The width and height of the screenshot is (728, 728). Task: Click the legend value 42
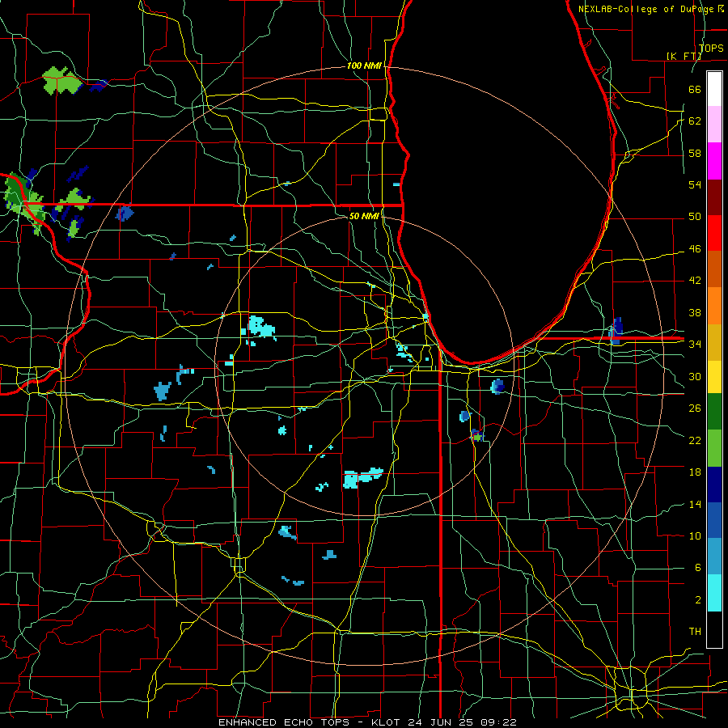click(x=695, y=281)
